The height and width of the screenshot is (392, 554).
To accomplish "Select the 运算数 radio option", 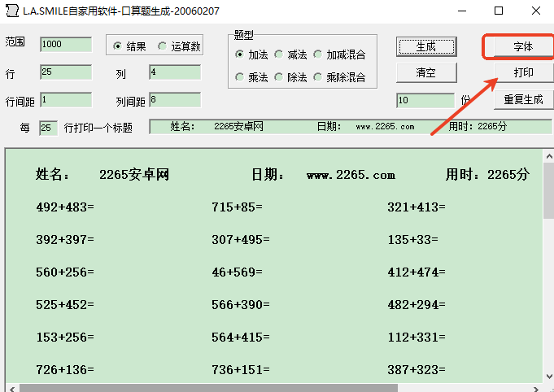I will (163, 46).
